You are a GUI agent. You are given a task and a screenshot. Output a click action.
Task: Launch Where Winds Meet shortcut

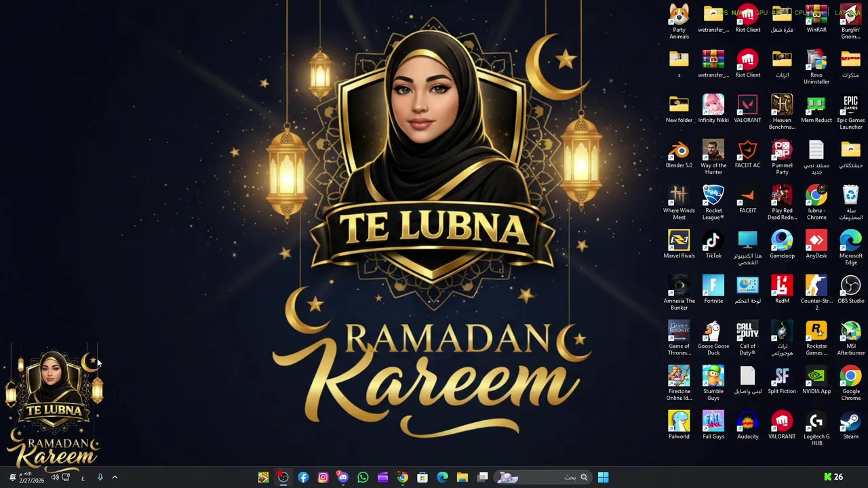coord(679,203)
